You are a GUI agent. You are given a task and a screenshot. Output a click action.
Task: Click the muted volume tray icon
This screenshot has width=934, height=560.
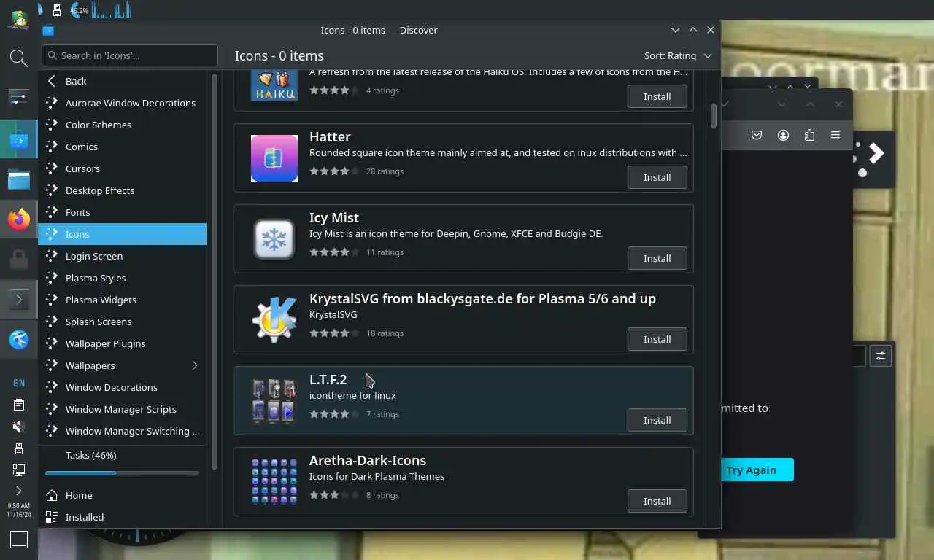[x=19, y=427]
